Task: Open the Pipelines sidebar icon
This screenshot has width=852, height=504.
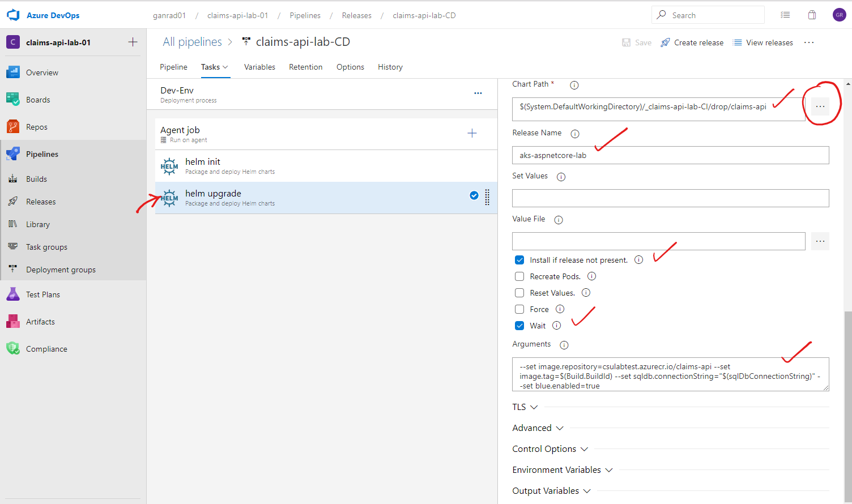Action: tap(13, 154)
